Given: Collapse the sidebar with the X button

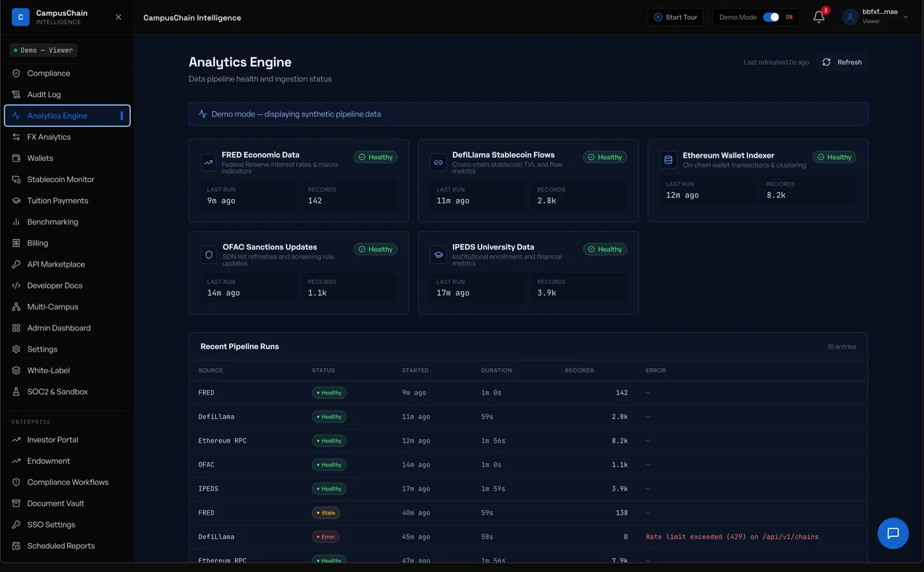Looking at the screenshot, I should tap(118, 17).
